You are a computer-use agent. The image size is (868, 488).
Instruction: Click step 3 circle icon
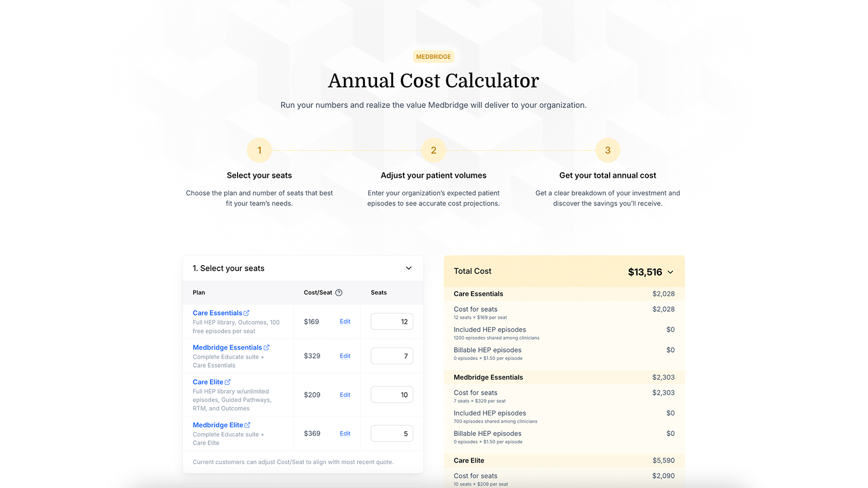(608, 150)
